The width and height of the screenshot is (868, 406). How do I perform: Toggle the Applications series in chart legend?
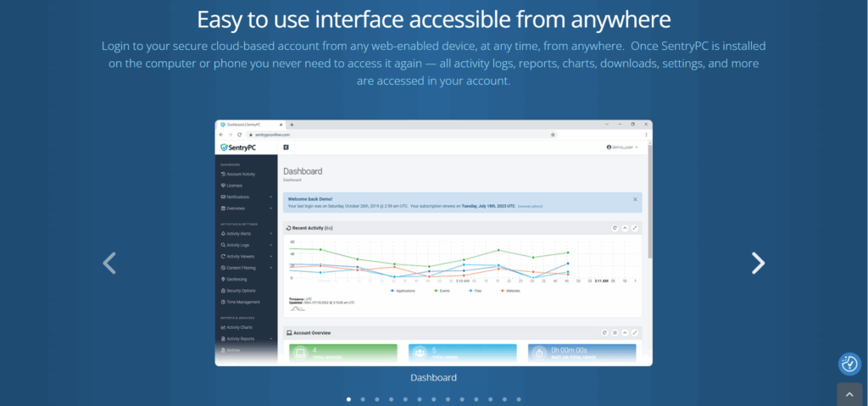[403, 291]
